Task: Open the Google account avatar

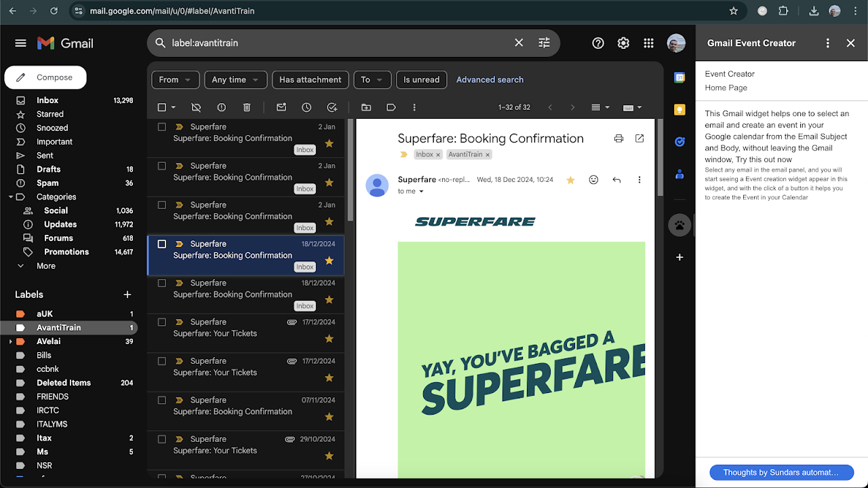Action: tap(676, 43)
